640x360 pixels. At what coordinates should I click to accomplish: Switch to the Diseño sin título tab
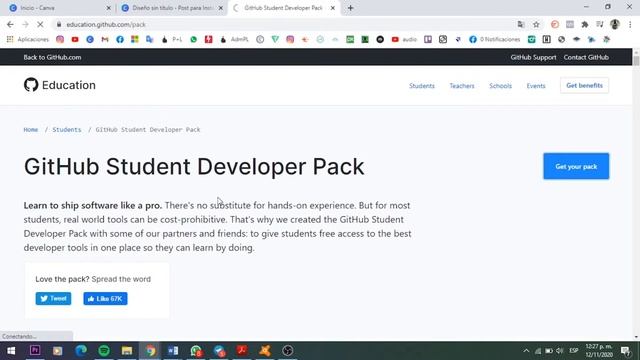(x=171, y=8)
